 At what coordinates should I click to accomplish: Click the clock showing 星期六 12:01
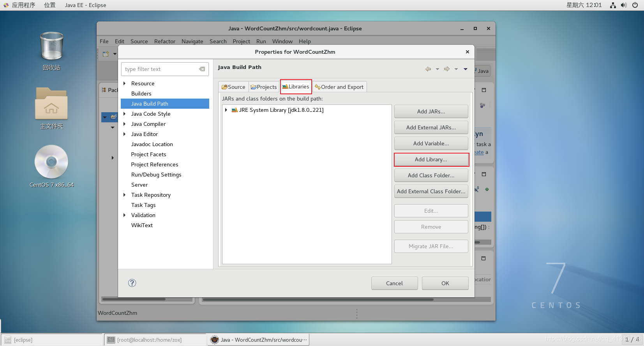tap(584, 5)
